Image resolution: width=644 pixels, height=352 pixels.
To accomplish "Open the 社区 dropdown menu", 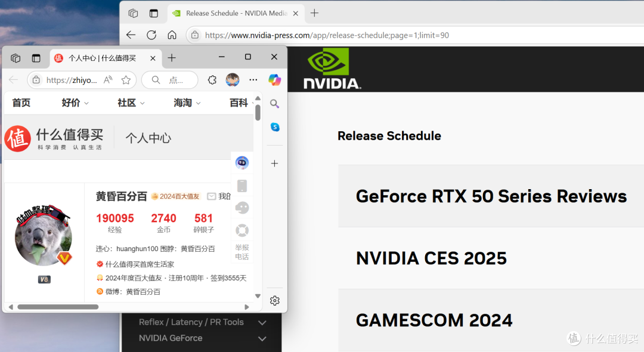I will [x=131, y=103].
